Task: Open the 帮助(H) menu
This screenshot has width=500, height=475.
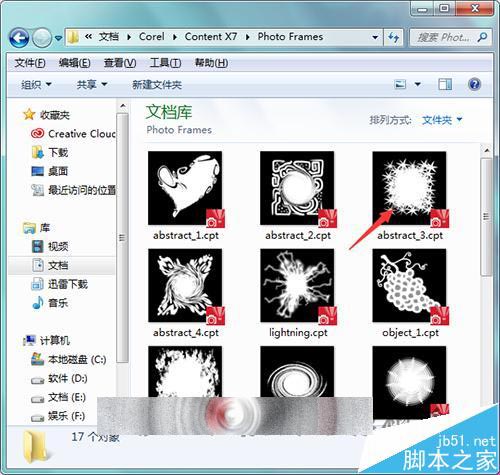Action: (211, 63)
